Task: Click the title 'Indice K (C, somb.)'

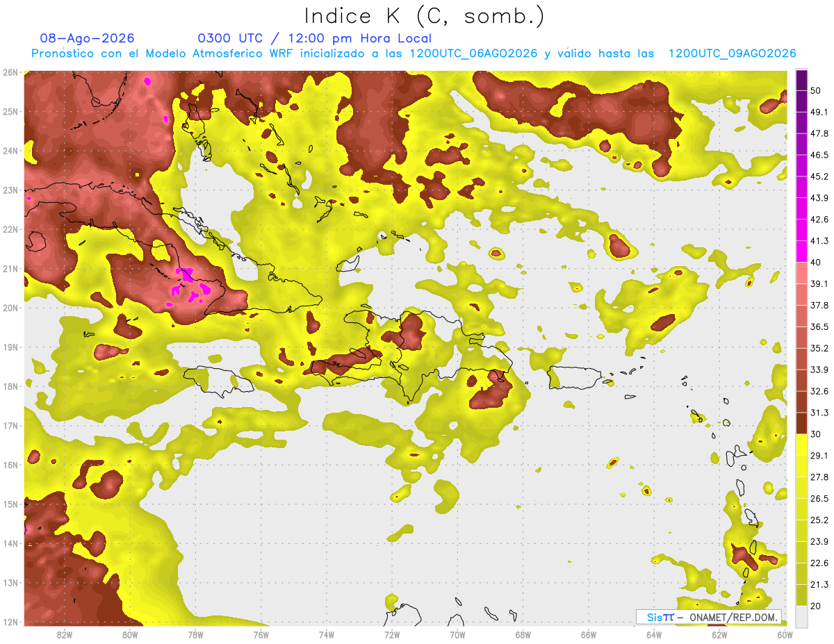Action: [x=425, y=16]
